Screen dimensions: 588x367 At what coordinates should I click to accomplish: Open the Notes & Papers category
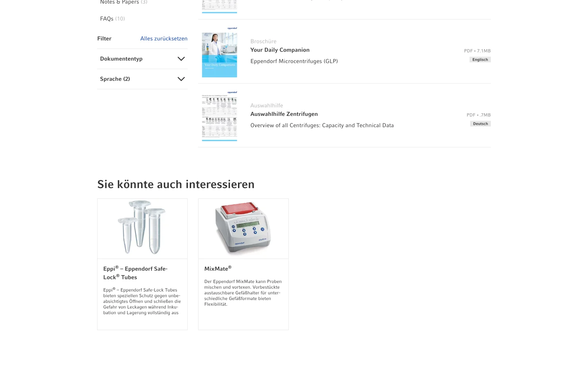click(x=123, y=2)
